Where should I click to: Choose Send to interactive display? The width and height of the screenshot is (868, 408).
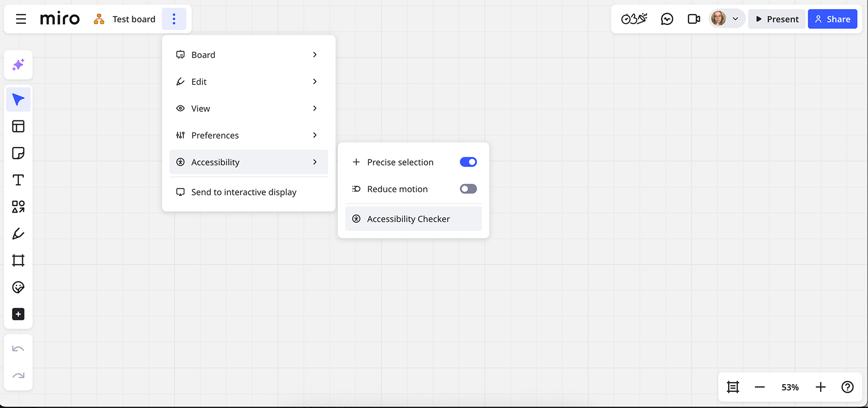pos(244,192)
